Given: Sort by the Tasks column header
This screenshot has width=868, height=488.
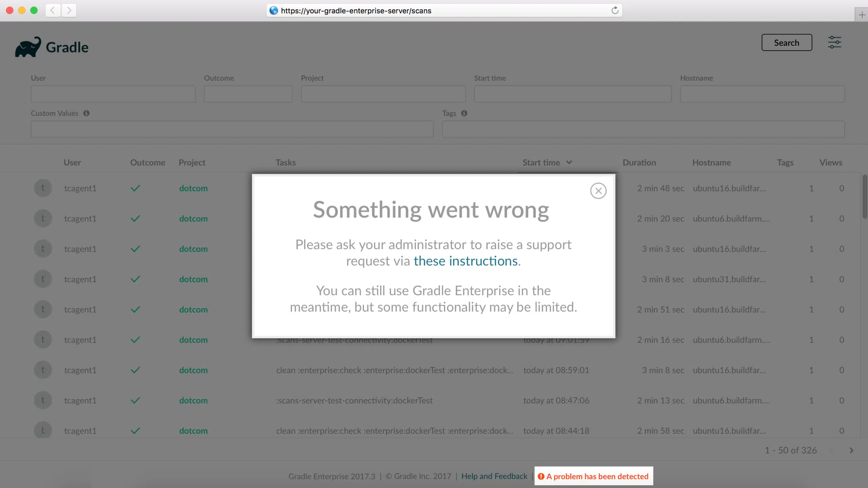Looking at the screenshot, I should click(x=285, y=163).
